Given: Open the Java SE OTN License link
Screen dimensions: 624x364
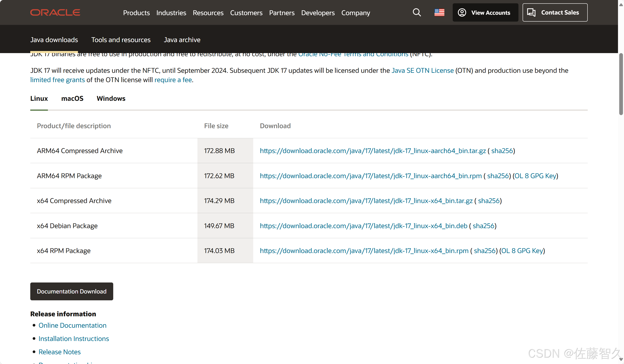Looking at the screenshot, I should pos(422,71).
